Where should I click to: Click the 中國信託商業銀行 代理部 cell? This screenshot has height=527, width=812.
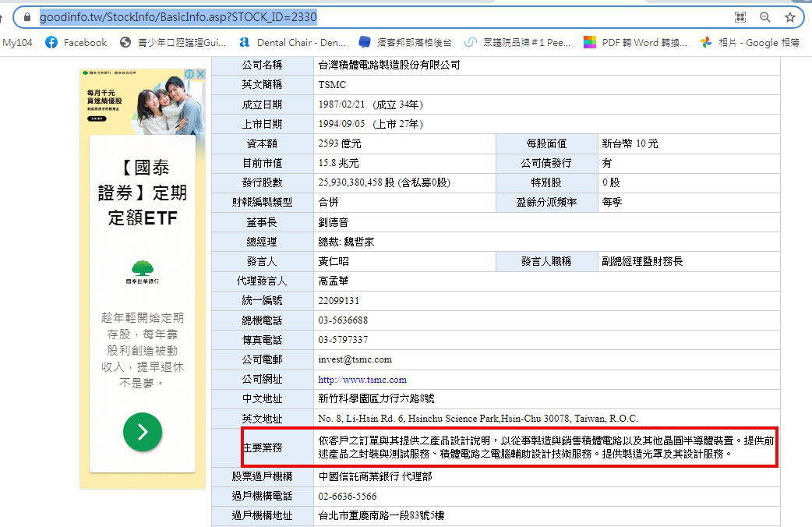click(x=547, y=477)
